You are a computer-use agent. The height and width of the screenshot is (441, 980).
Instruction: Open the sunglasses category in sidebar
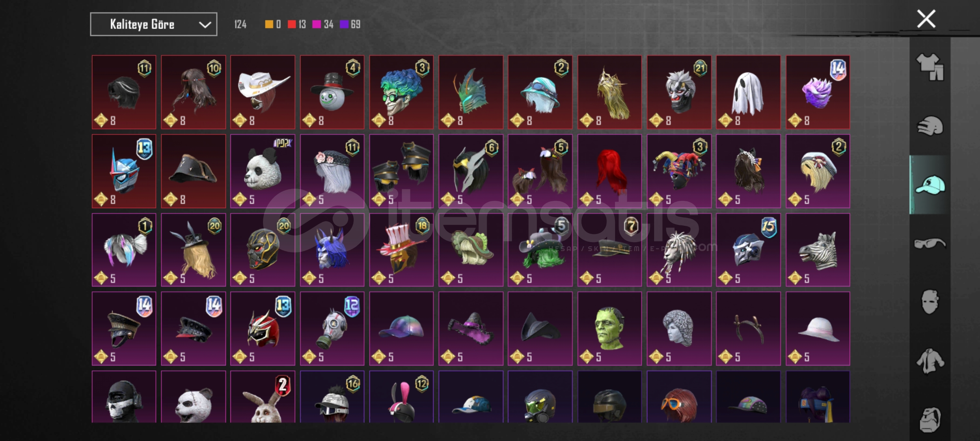tap(930, 244)
